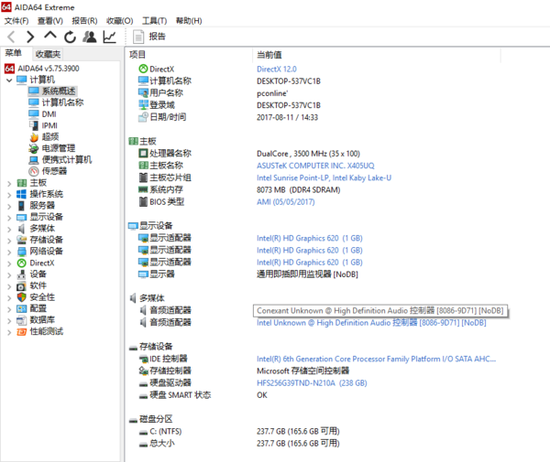Screen dimensions: 550x462
Task: Open the 收藏(O) menu
Action: click(x=120, y=21)
